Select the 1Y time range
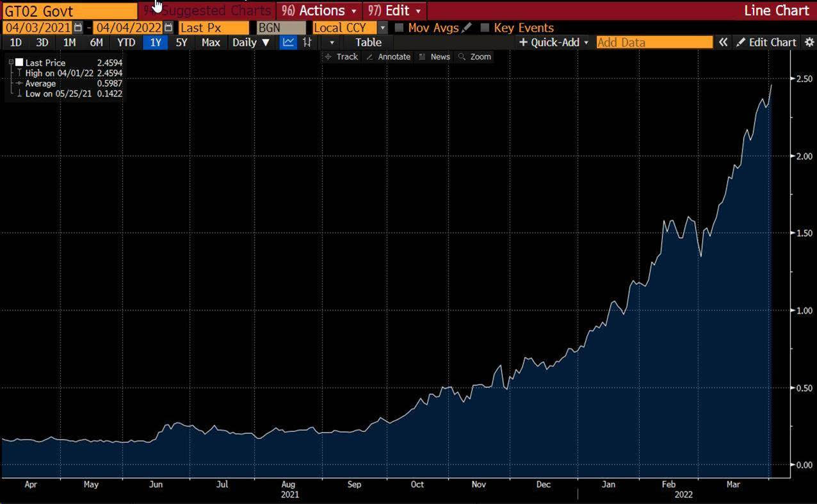 pyautogui.click(x=156, y=42)
